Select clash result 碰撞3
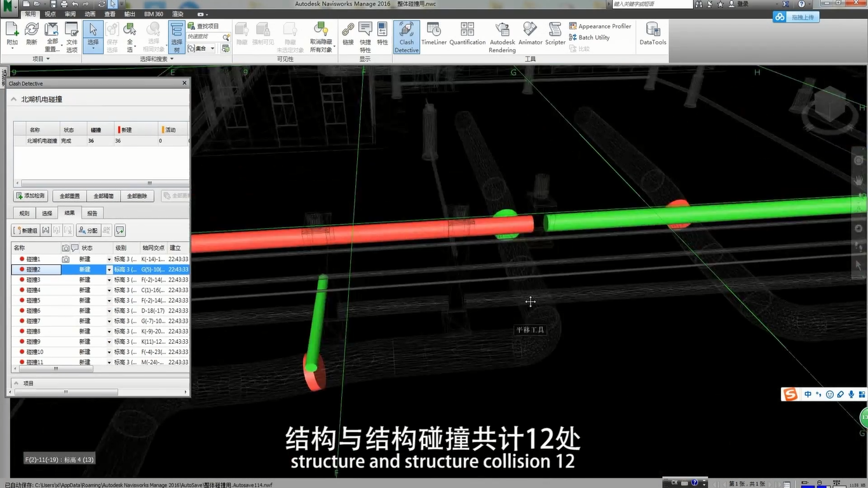 pyautogui.click(x=100, y=280)
